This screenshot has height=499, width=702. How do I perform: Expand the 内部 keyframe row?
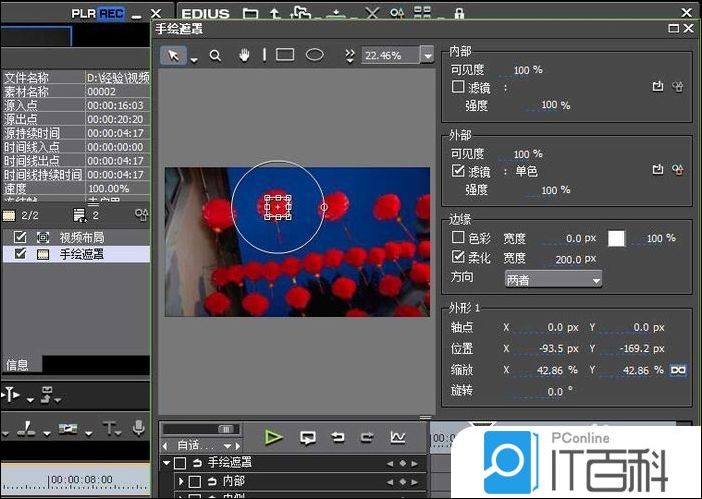pos(181,481)
